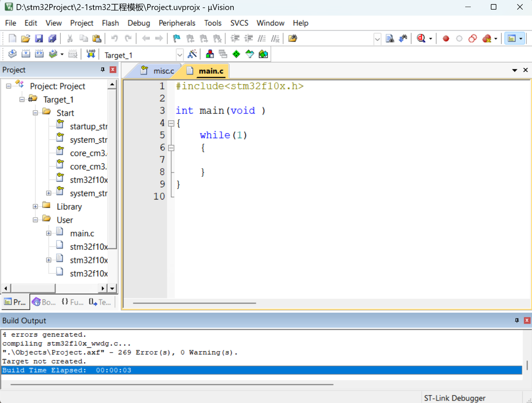The image size is (532, 403).
Task: Switch to the Templates panel tab
Action: coord(100,302)
